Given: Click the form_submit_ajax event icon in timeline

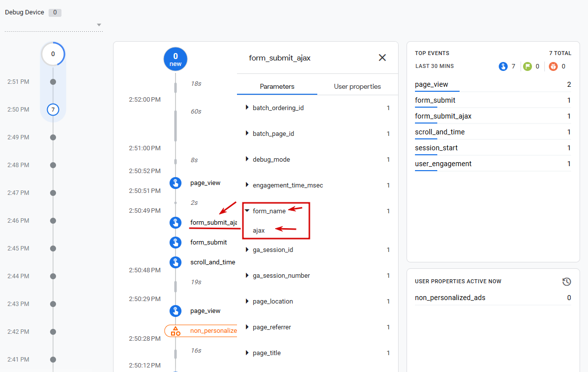Looking at the screenshot, I should tap(176, 222).
